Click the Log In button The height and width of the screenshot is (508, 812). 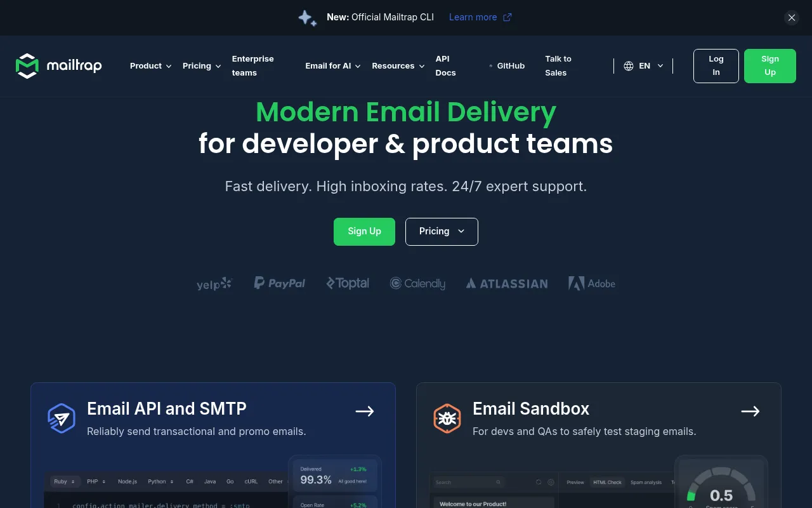(716, 66)
